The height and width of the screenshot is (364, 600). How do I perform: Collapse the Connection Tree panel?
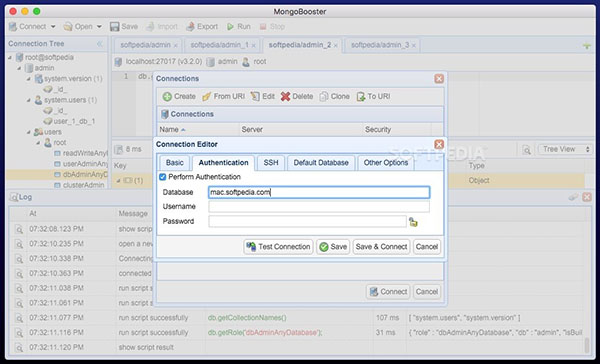(x=100, y=44)
